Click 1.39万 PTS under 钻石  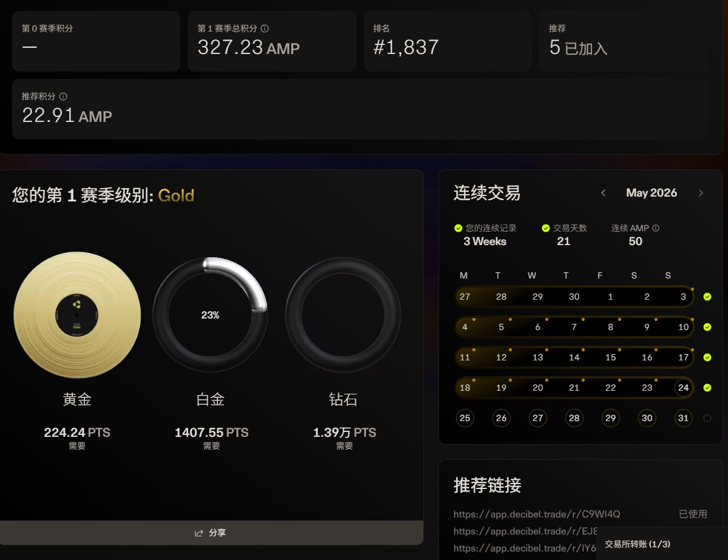(x=344, y=433)
